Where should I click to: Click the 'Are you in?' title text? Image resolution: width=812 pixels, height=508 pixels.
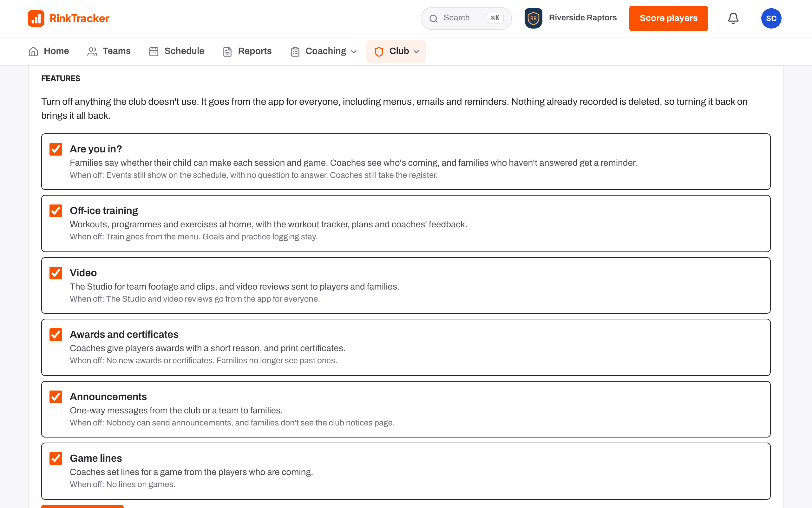[x=95, y=149]
